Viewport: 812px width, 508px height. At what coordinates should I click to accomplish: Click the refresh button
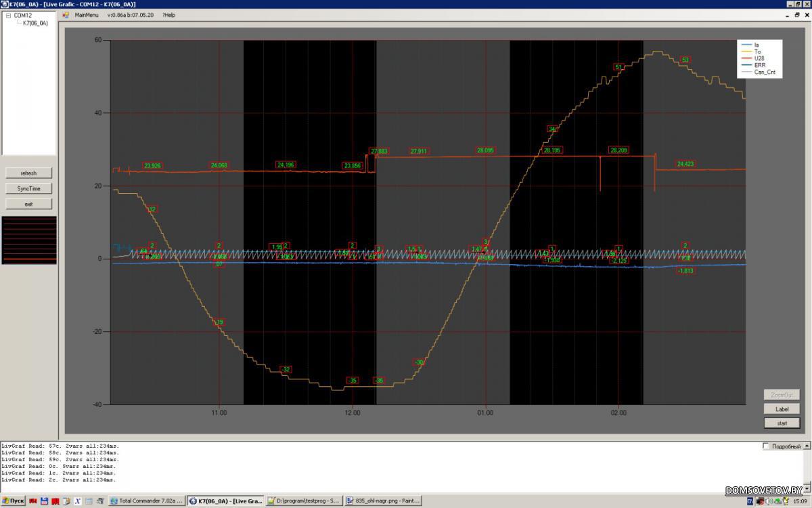pyautogui.click(x=28, y=173)
